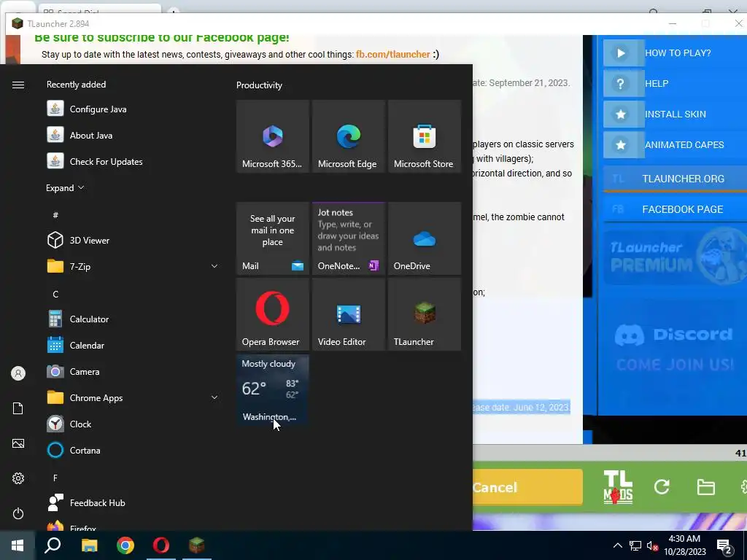Open the TLauncher Premium banner
The height and width of the screenshot is (560, 747).
tap(675, 257)
